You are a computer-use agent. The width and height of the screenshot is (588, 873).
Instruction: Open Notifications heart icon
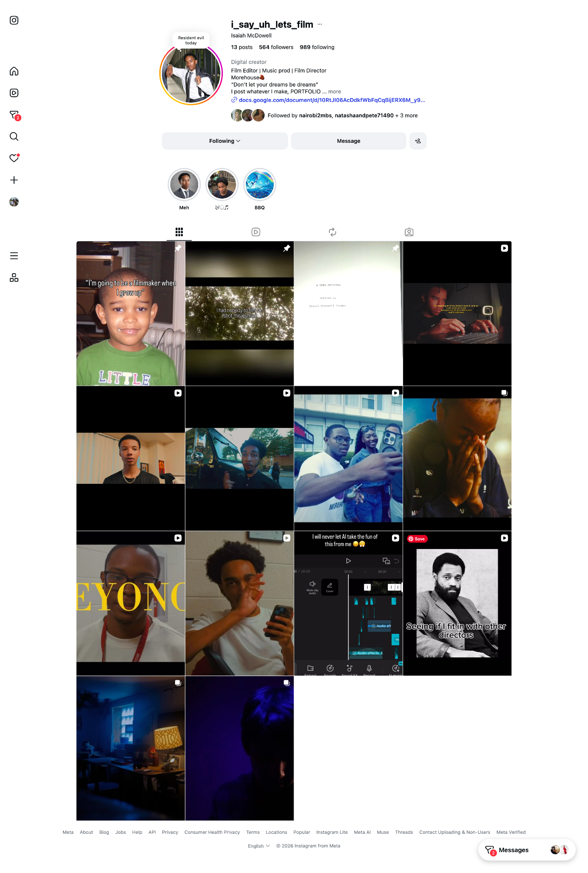click(14, 158)
